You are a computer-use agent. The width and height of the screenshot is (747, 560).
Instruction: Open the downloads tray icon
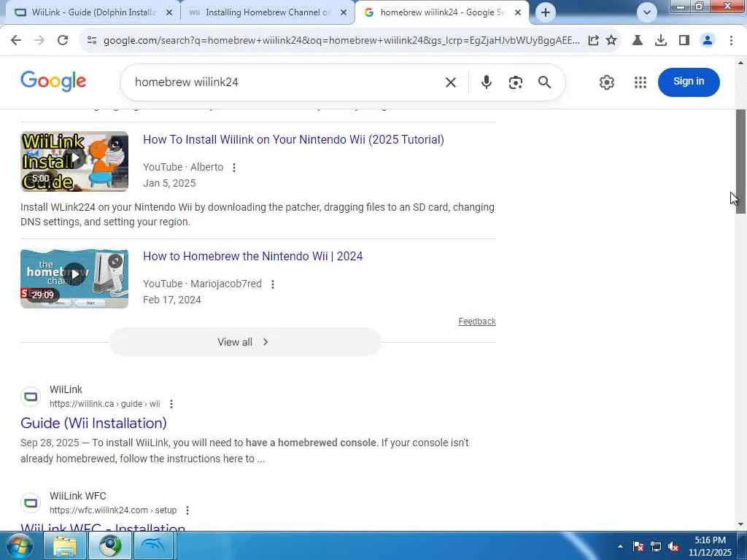[660, 41]
